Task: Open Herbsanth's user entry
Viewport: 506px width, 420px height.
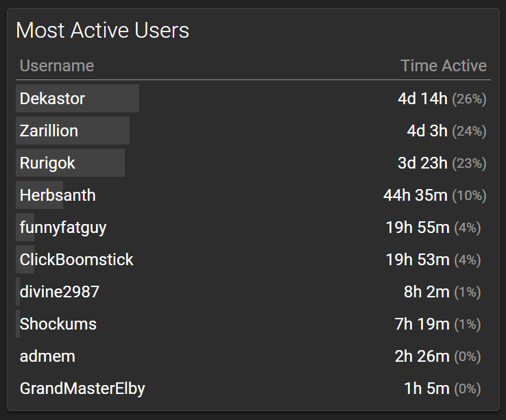Action: coord(58,195)
